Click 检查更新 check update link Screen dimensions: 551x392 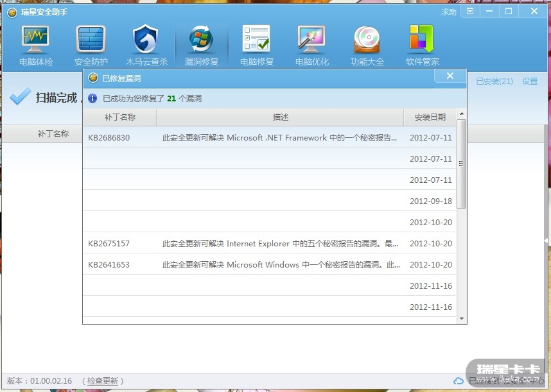(103, 380)
